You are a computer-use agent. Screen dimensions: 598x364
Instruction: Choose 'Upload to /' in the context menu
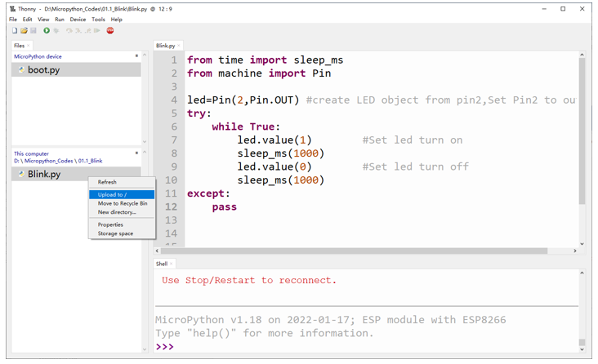point(122,194)
